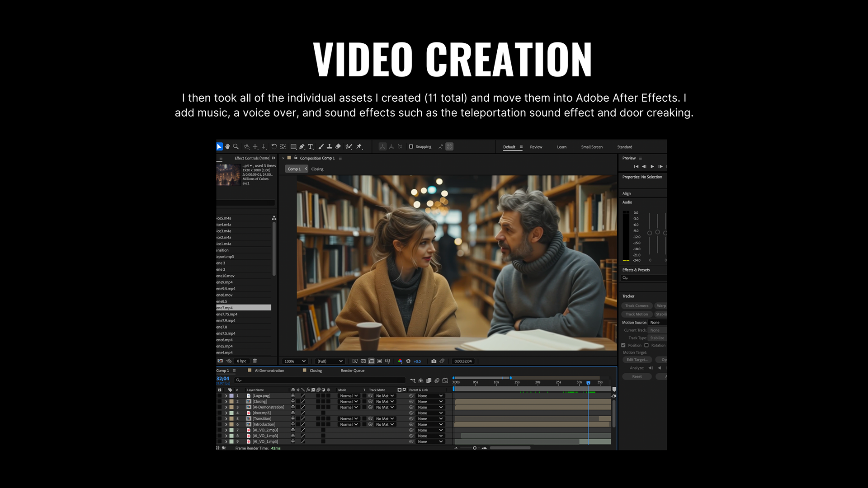
Task: Open the Motion Source None dropdown
Action: [x=658, y=322]
